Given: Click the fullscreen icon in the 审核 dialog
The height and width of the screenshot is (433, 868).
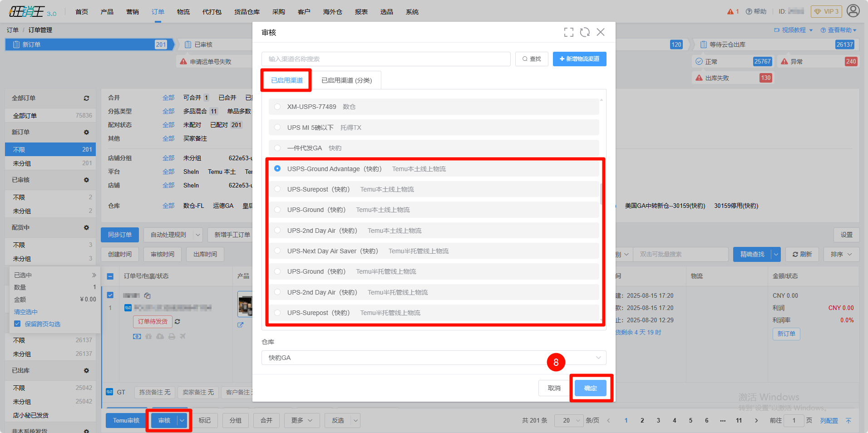Looking at the screenshot, I should tap(568, 32).
